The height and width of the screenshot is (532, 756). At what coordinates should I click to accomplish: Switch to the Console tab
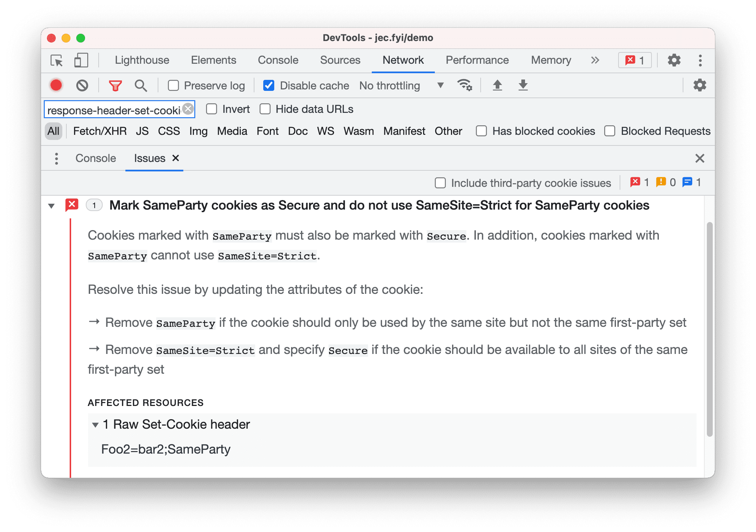click(x=96, y=159)
